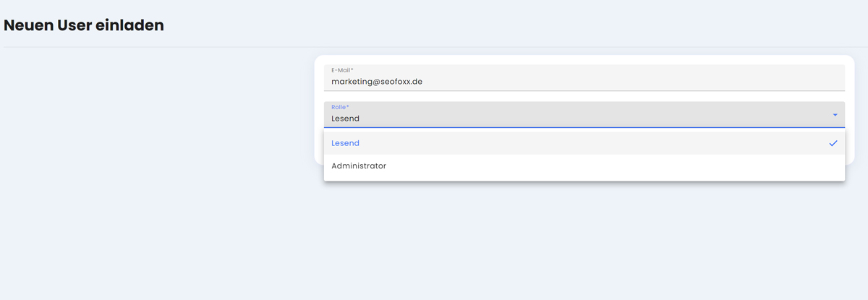Click the Neuen User einladen heading

[x=84, y=25]
